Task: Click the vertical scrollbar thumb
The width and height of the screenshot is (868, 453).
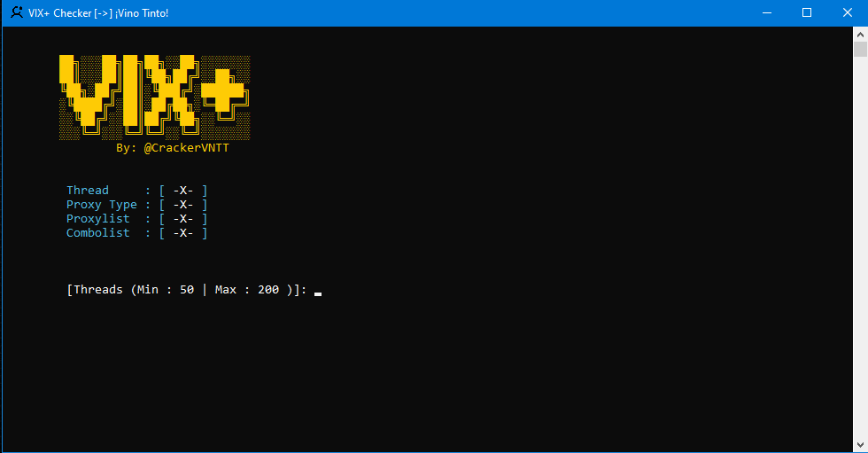Action: click(860, 49)
